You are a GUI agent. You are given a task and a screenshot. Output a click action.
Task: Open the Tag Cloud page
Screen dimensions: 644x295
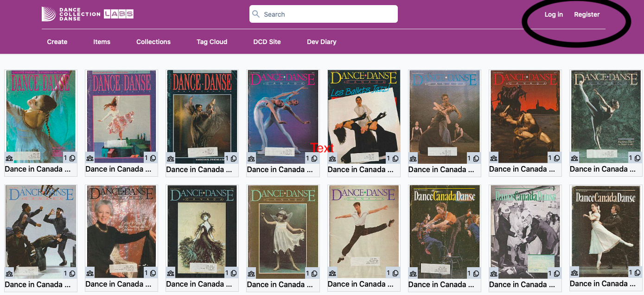coord(212,42)
